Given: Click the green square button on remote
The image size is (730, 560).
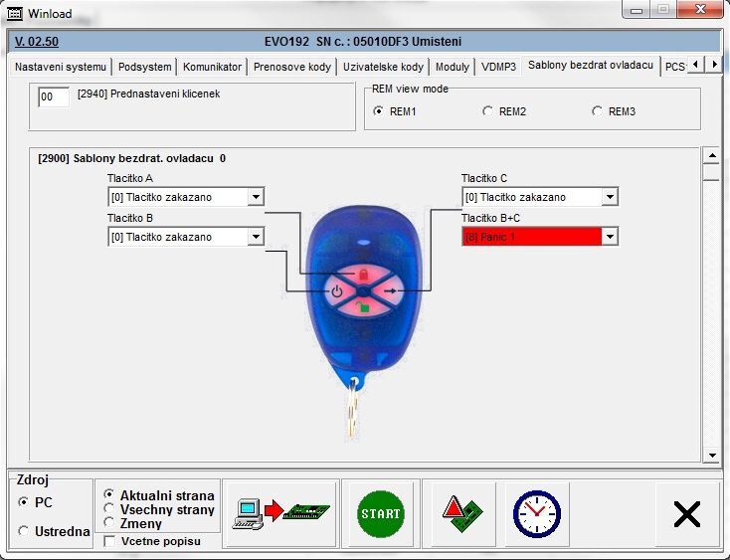Looking at the screenshot, I should [x=364, y=309].
